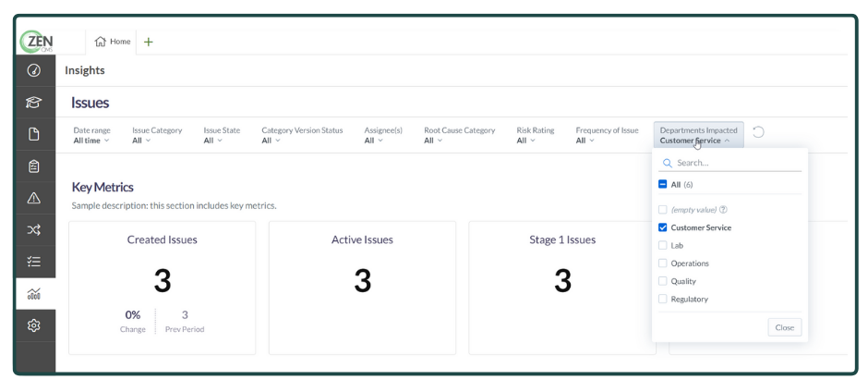This screenshot has width=868, height=392.
Task: Reset filters with the circular arrow icon
Action: point(758,132)
